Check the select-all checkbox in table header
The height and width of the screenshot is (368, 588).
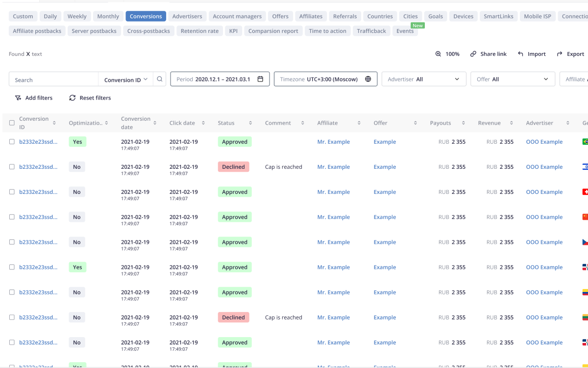coord(12,123)
